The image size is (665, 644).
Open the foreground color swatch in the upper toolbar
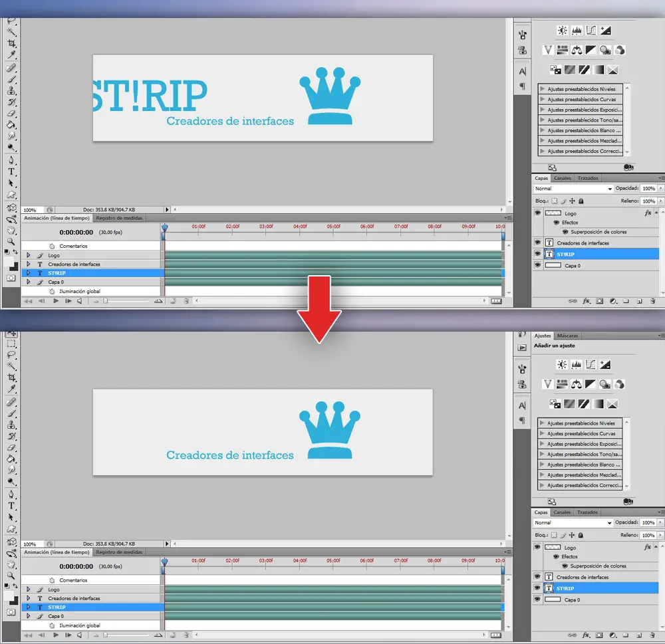click(9, 263)
